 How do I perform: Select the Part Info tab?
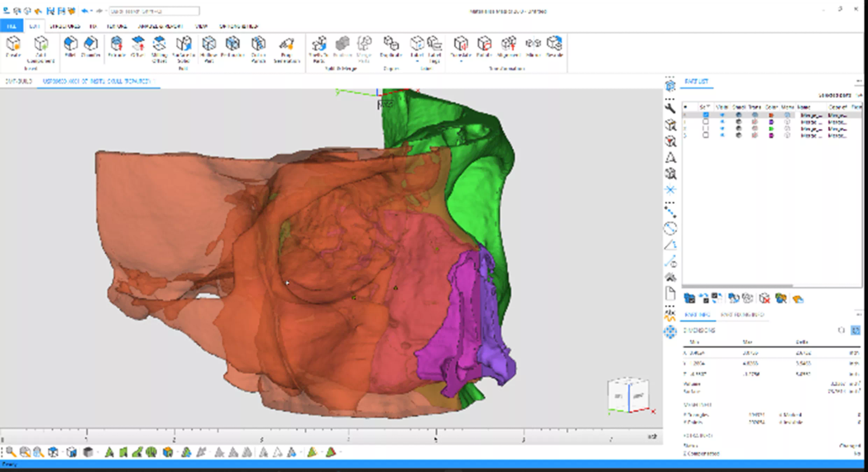(x=697, y=315)
